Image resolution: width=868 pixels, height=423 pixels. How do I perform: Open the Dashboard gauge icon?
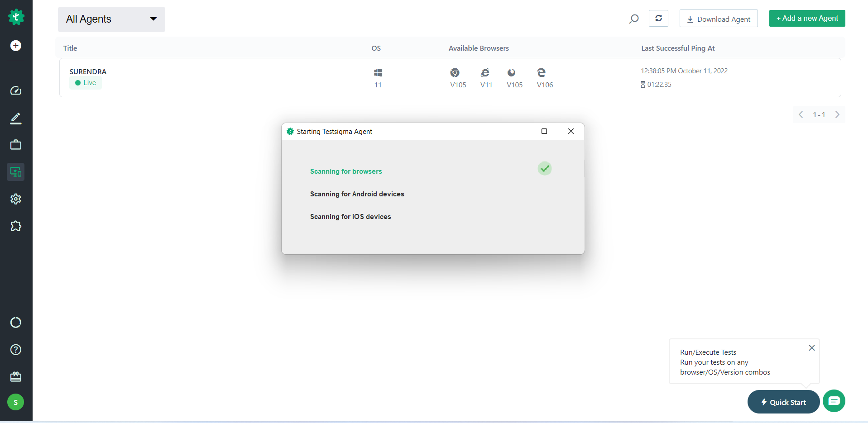(x=16, y=90)
